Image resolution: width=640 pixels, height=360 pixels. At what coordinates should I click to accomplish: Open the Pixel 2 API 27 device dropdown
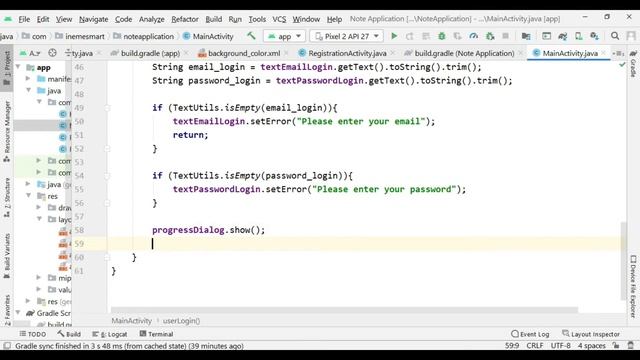[x=347, y=36]
